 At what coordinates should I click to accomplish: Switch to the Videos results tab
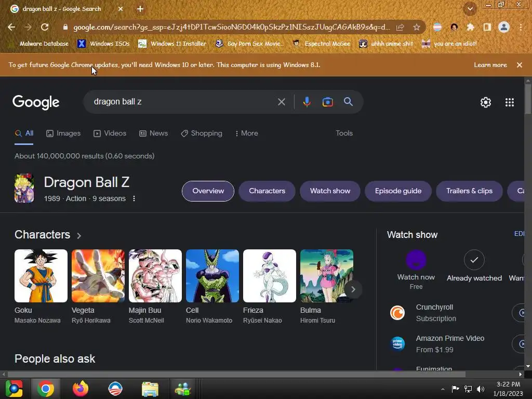point(110,134)
